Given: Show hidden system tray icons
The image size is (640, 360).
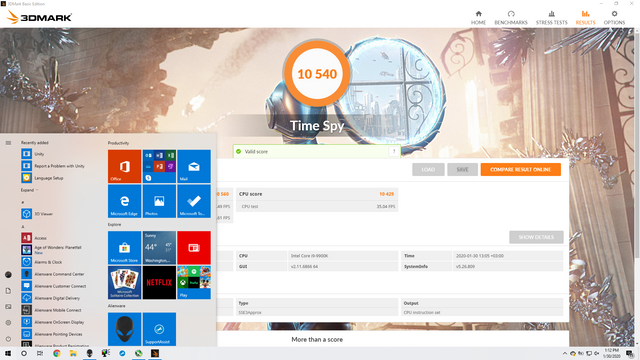Looking at the screenshot, I should pyautogui.click(x=565, y=353).
